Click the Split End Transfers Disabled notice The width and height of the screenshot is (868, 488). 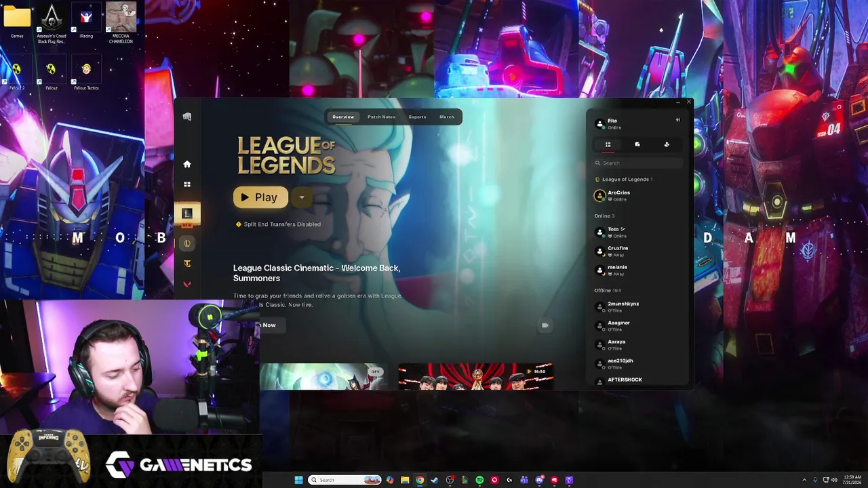[x=278, y=224]
